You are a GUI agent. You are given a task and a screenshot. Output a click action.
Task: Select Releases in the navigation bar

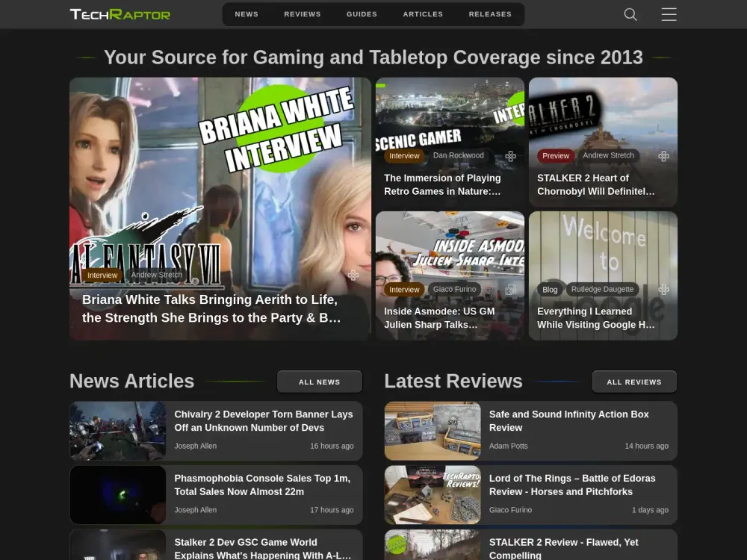click(490, 14)
